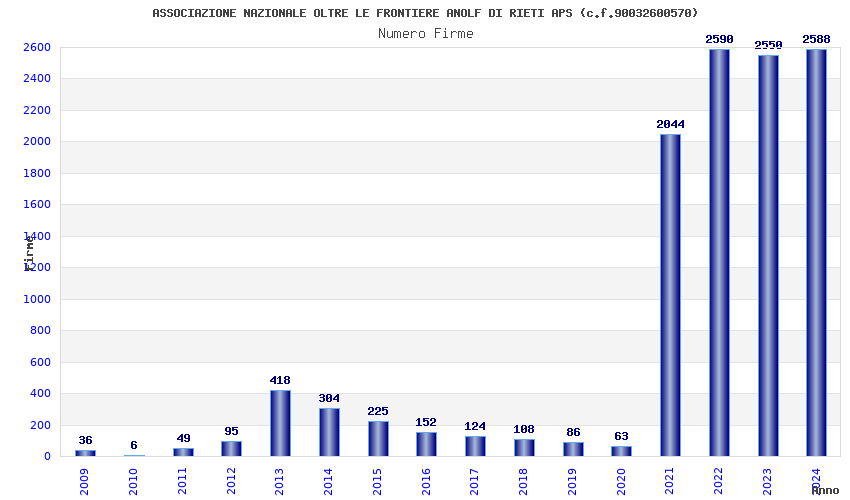The image size is (850, 500).
Task: Click the y-axis tick label 1600
Action: point(37,204)
